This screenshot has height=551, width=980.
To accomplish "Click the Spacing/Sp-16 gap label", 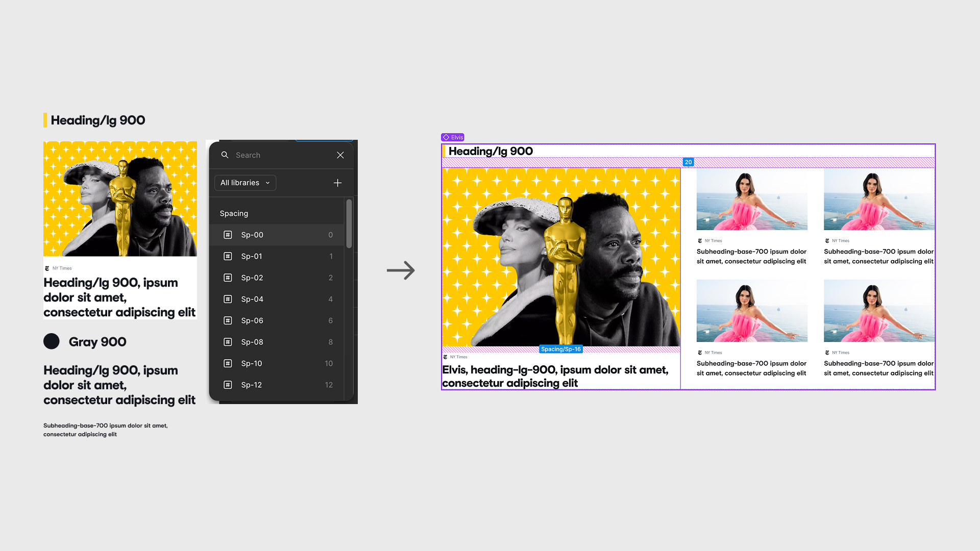I will click(560, 349).
